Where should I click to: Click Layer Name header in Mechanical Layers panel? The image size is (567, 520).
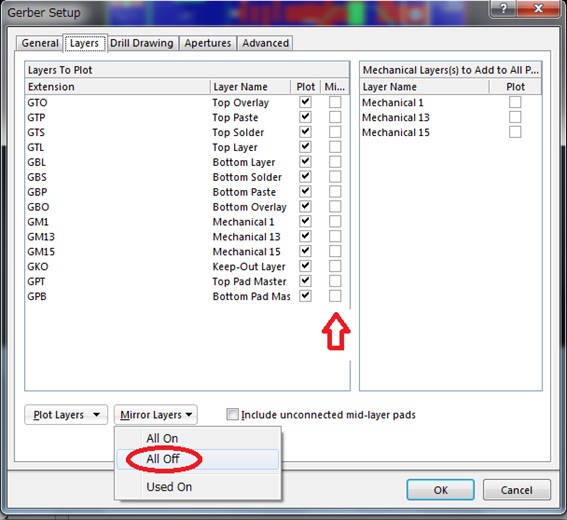coord(425,87)
